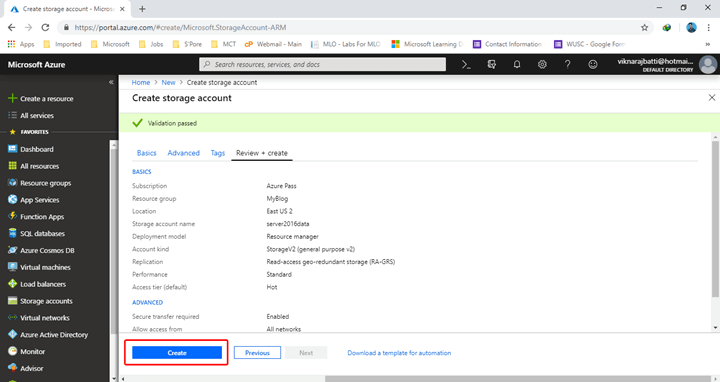Click the browser address bar
Viewport: 720px width, 382px height.
354,28
